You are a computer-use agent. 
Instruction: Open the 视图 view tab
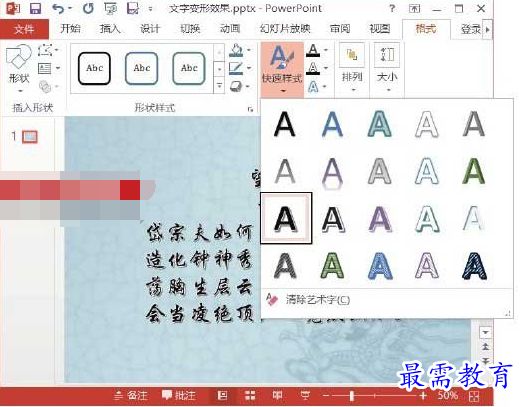click(x=380, y=29)
